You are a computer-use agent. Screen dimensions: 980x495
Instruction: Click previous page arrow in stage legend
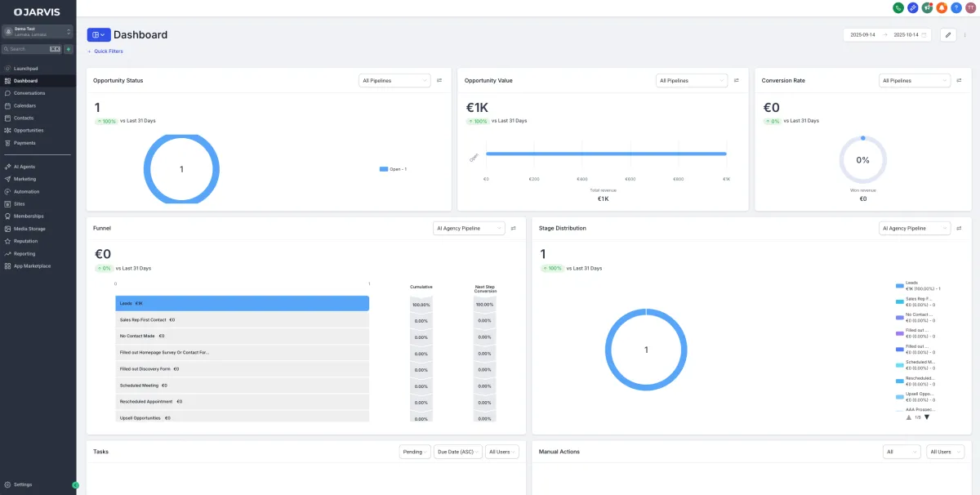coord(909,417)
